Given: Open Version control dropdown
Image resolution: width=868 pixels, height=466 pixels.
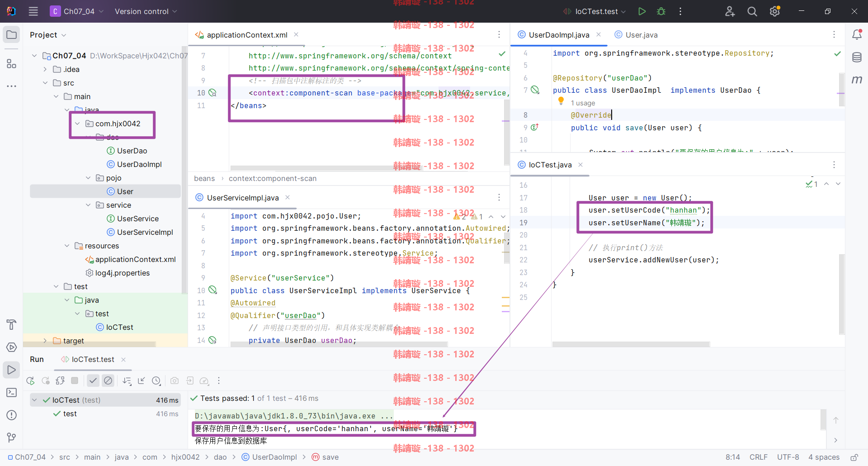Looking at the screenshot, I should 146,11.
